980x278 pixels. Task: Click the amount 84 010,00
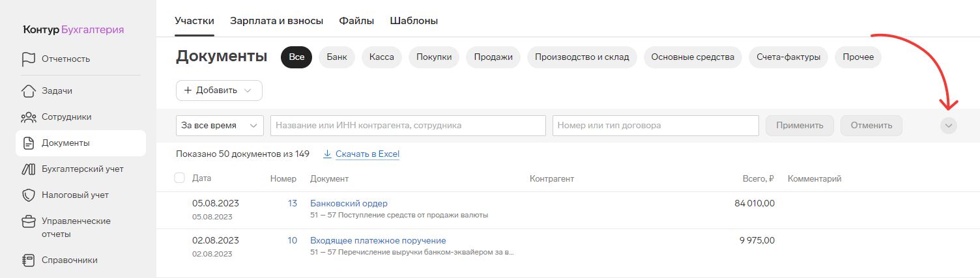pos(755,203)
